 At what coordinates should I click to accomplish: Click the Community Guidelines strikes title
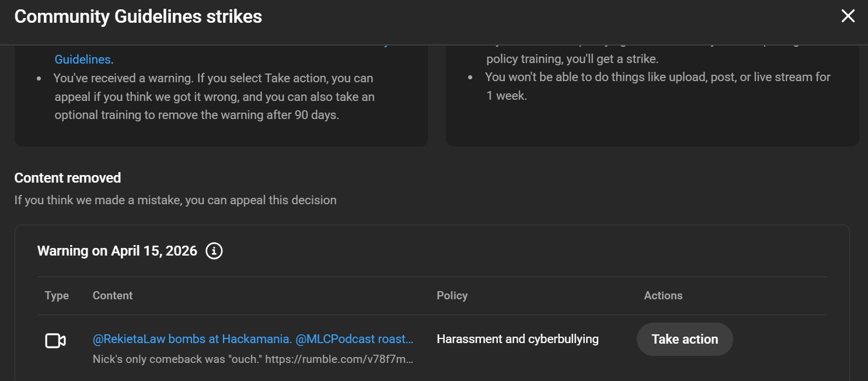[x=138, y=16]
